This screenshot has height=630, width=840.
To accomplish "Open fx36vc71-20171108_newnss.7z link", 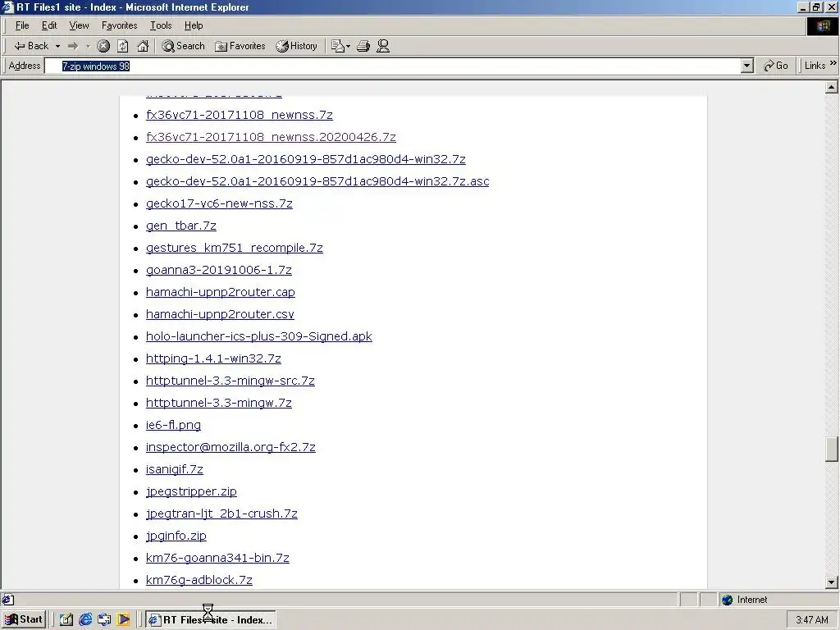I will (239, 115).
